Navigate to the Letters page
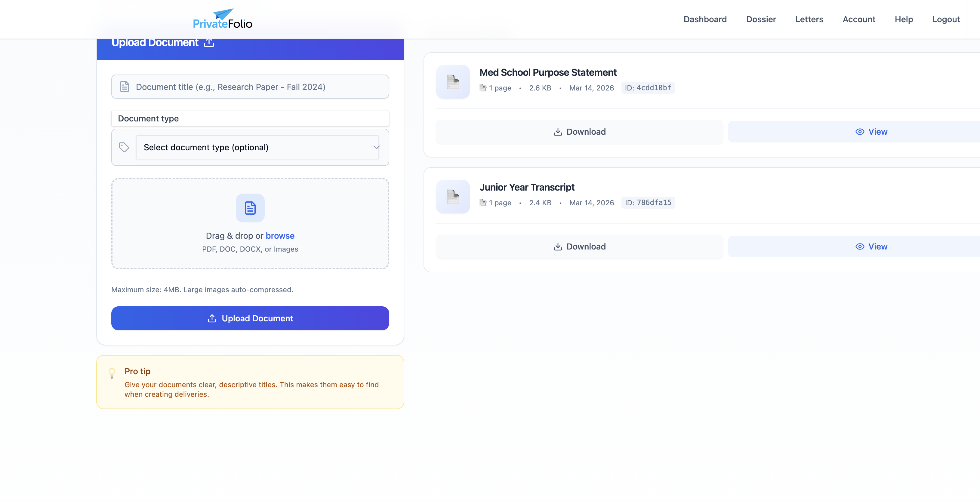Image resolution: width=980 pixels, height=502 pixels. click(x=809, y=19)
